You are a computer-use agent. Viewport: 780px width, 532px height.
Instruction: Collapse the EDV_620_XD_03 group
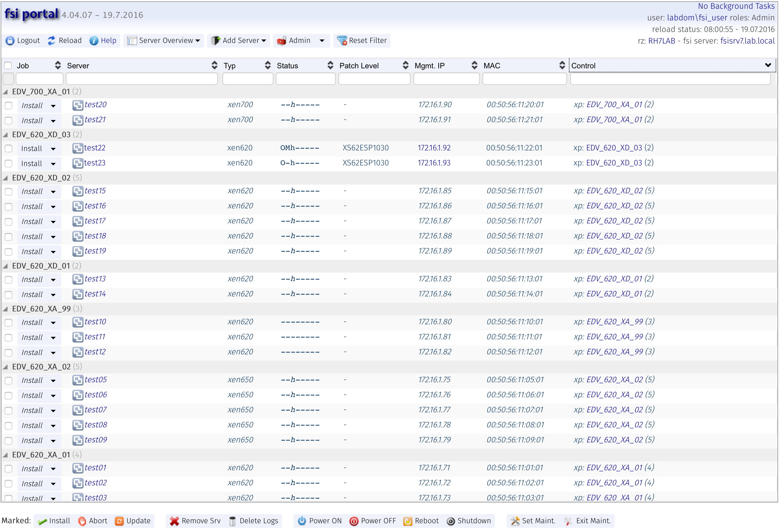(x=5, y=135)
